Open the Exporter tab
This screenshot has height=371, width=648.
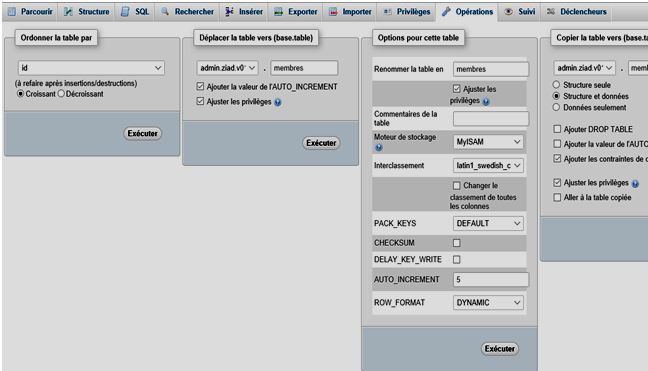pyautogui.click(x=296, y=12)
